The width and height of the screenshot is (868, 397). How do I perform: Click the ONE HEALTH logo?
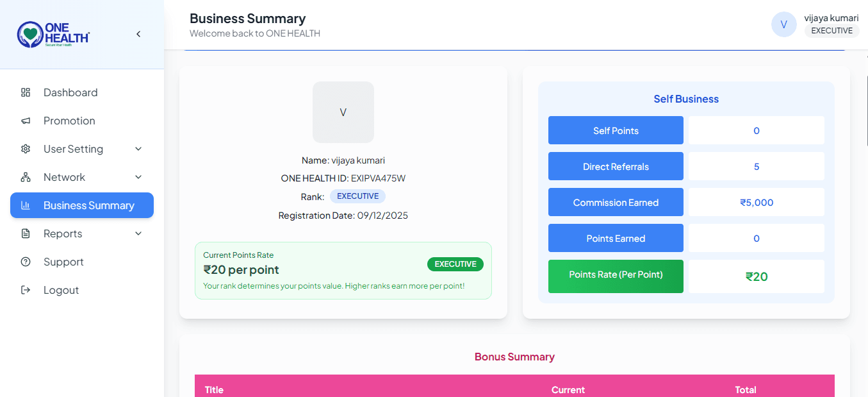(x=54, y=35)
